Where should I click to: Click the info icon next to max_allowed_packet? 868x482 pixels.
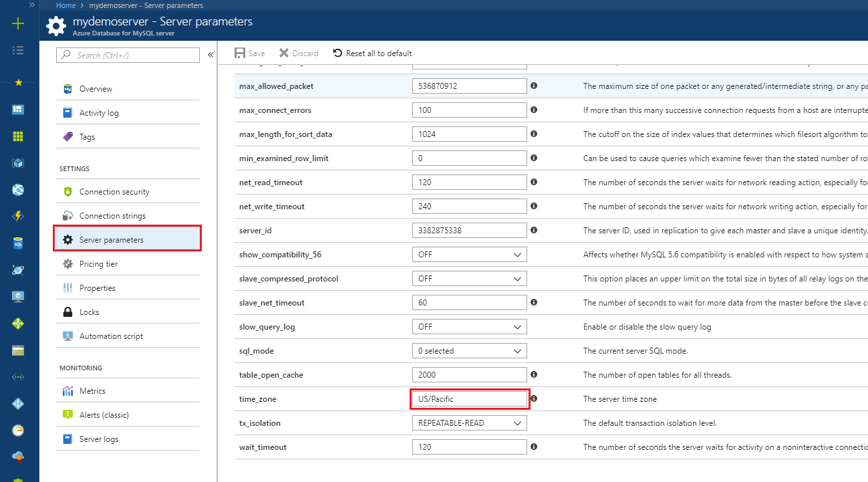tap(534, 86)
